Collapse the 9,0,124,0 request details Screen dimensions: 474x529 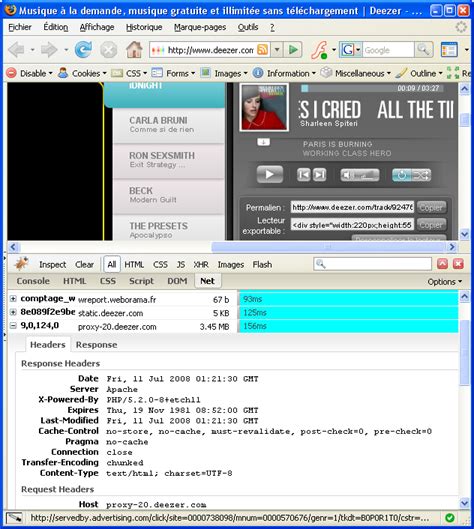[x=13, y=326]
